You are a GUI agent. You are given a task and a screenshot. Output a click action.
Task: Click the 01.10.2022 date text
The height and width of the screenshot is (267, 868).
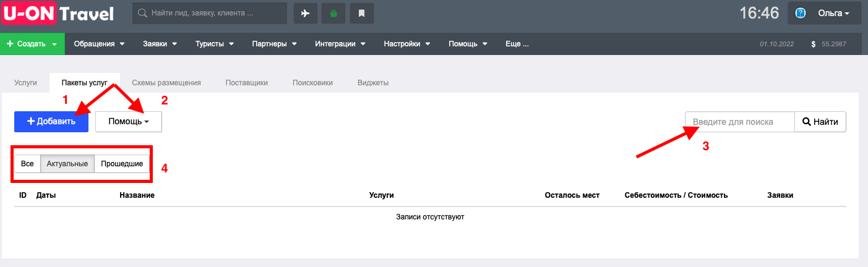tap(776, 44)
